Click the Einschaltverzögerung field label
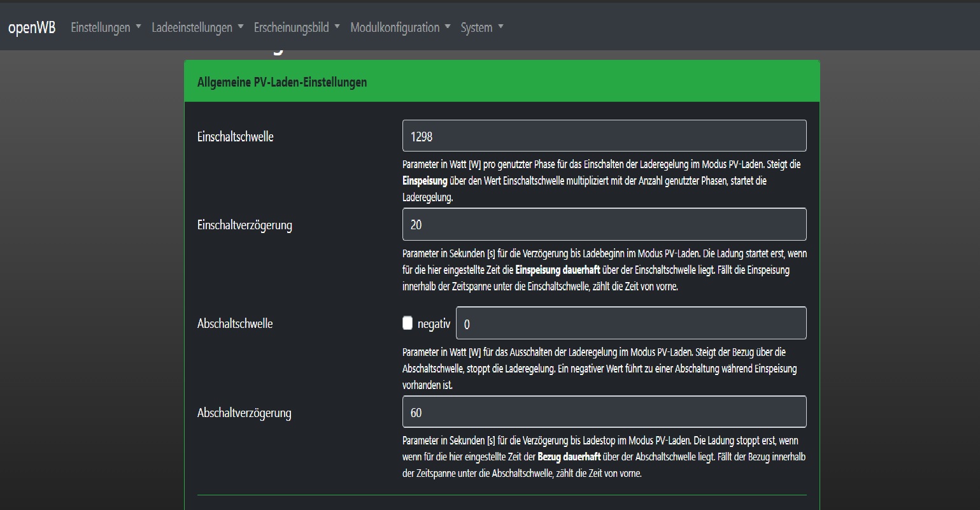Image resolution: width=980 pixels, height=510 pixels. click(245, 225)
